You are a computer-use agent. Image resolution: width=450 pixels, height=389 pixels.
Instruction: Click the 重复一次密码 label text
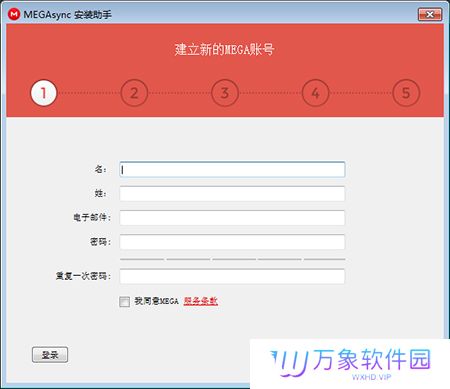[x=83, y=276]
